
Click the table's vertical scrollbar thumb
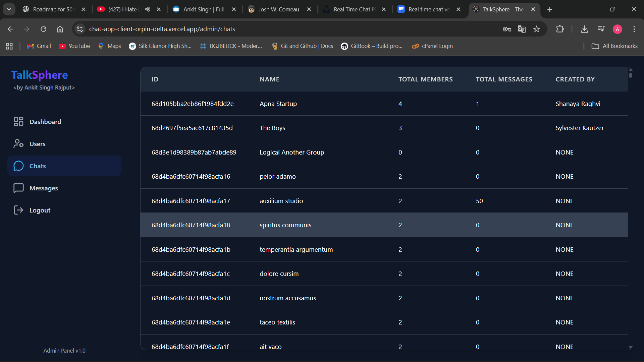(631, 75)
